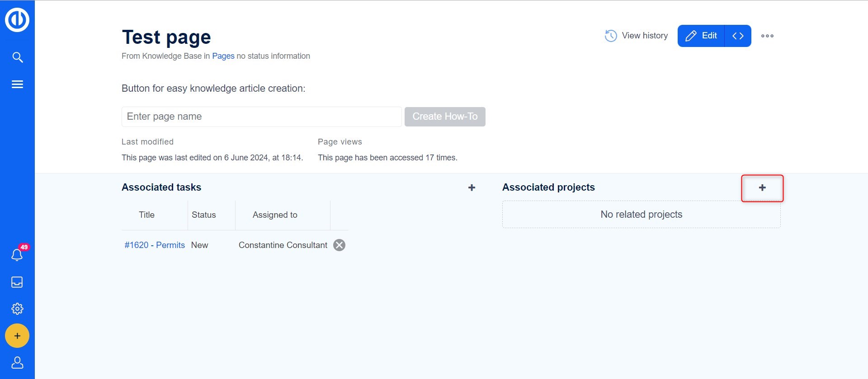
Task: Open the search icon in sidebar
Action: (x=17, y=57)
